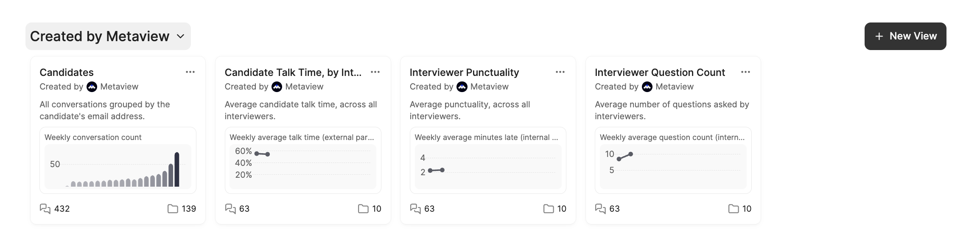Click the plus icon in New View button
This screenshot has width=980, height=252.
coord(879,36)
